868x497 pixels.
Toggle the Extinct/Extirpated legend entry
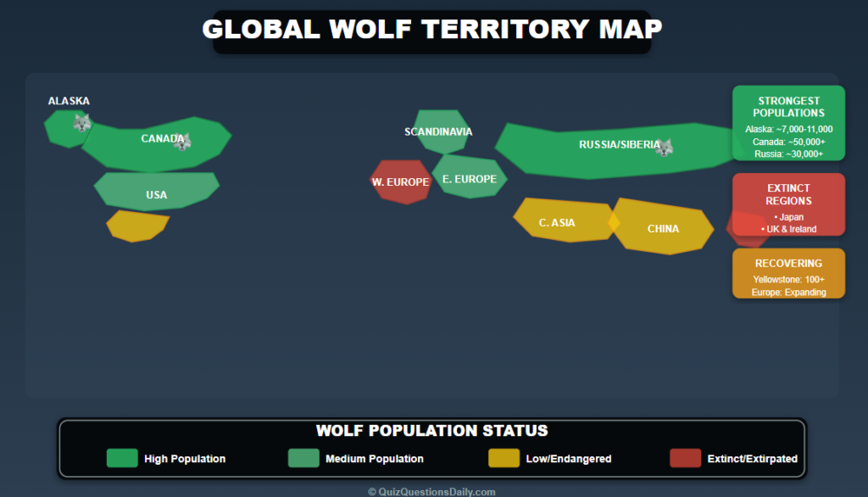click(734, 458)
